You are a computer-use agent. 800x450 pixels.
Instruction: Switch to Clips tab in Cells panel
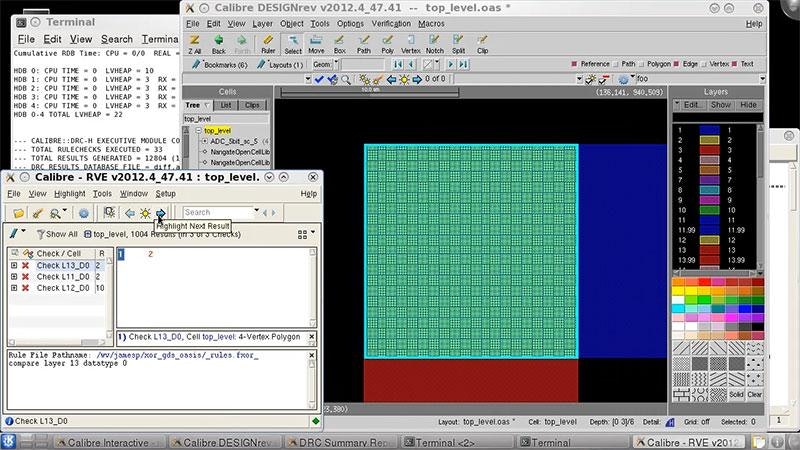click(x=252, y=105)
